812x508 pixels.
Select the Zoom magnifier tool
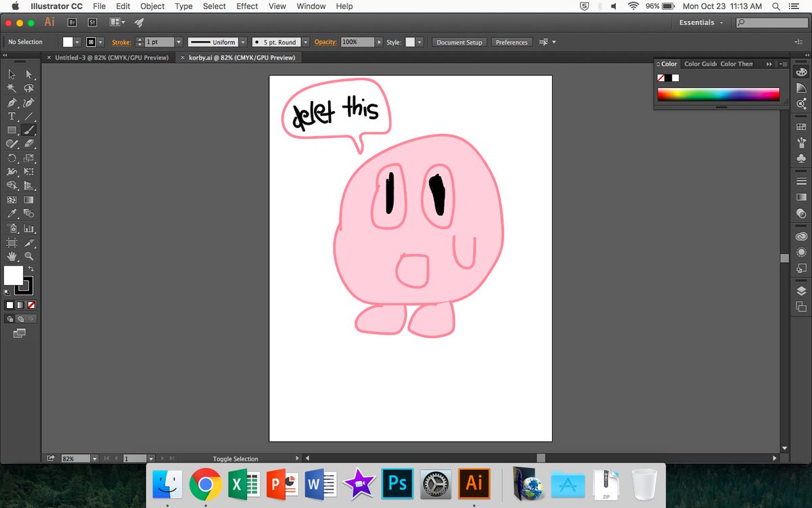(29, 257)
